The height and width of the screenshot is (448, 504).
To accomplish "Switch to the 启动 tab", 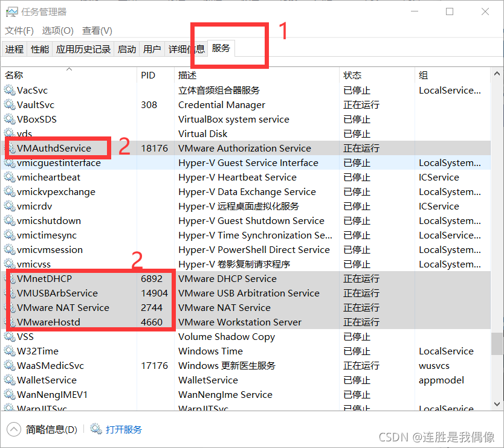I will point(127,49).
